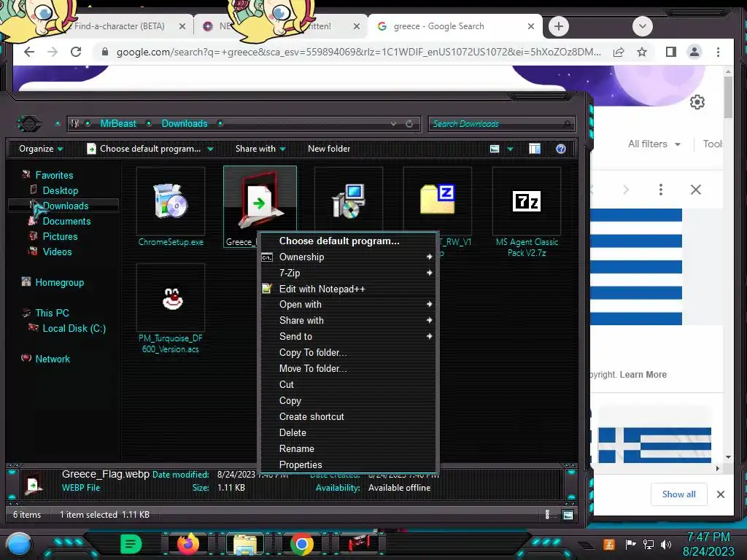Click the MrBeast breadcrumb in address bar
The image size is (747, 560).
118,124
